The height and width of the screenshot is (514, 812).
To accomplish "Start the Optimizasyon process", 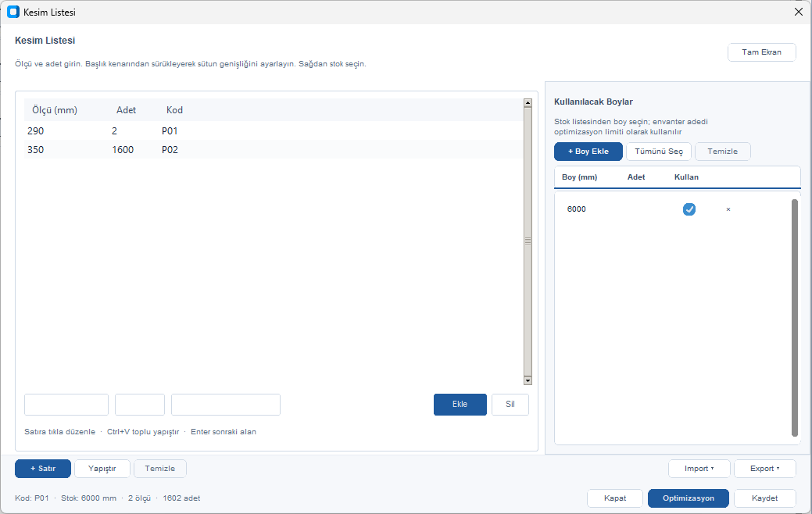I will 689,498.
